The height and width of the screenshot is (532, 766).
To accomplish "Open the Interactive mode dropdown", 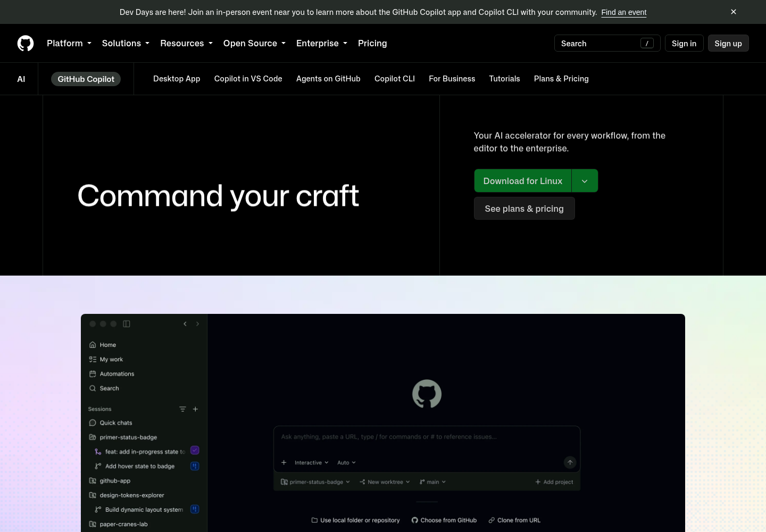I will pyautogui.click(x=312, y=462).
